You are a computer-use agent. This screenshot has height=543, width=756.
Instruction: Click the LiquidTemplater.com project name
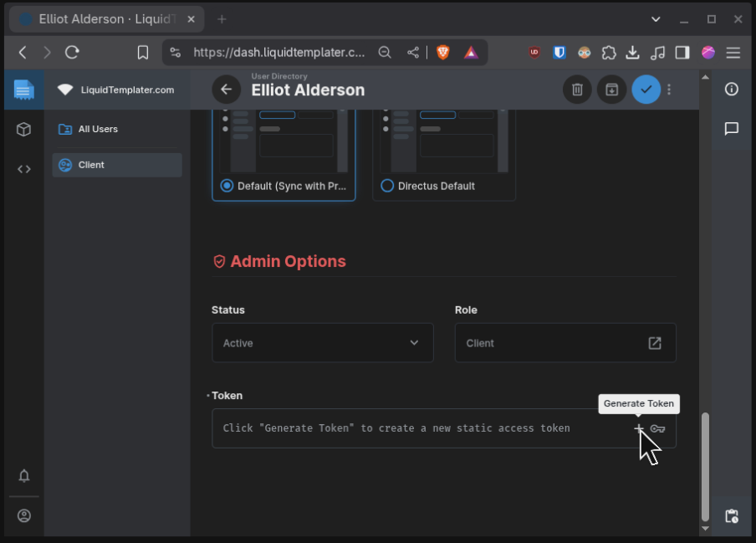127,90
